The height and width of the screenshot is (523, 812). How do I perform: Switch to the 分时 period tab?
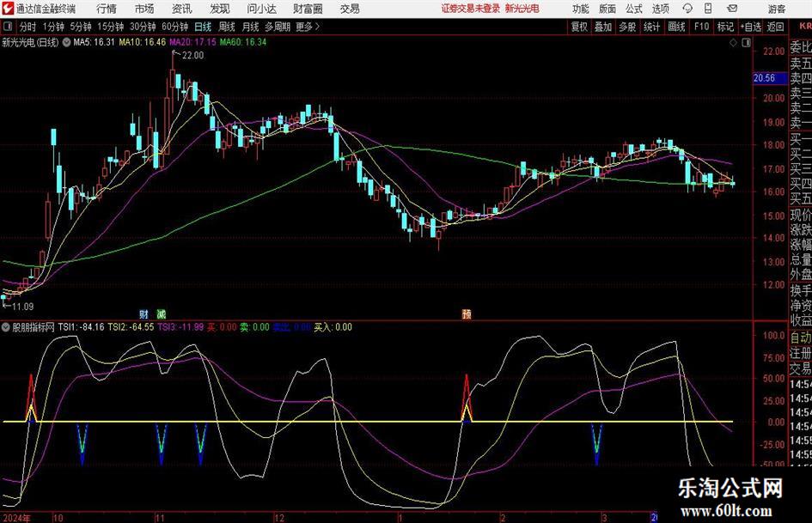point(28,27)
